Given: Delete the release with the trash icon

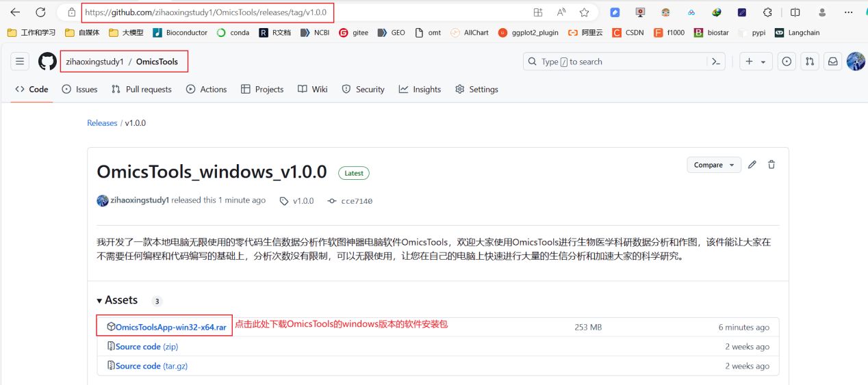Looking at the screenshot, I should 771,165.
